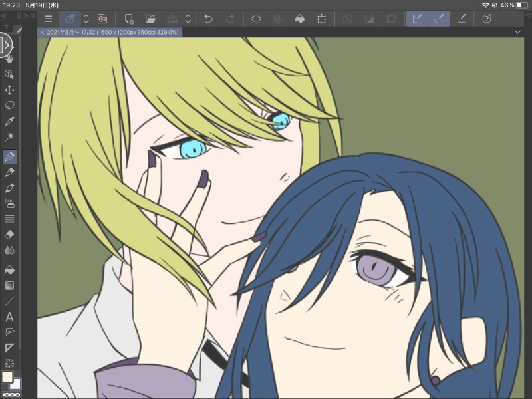This screenshot has height=399, width=532.
Task: Open a file with the folder icon
Action: 150,19
